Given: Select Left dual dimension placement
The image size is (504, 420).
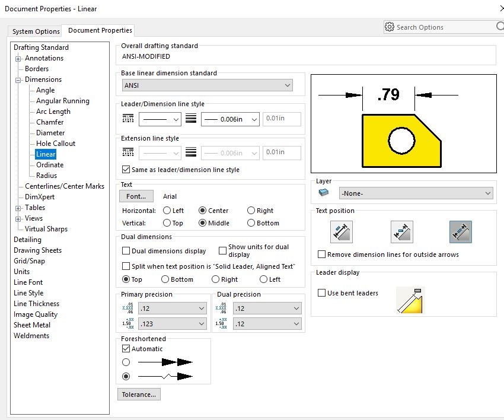Looking at the screenshot, I should (264, 279).
